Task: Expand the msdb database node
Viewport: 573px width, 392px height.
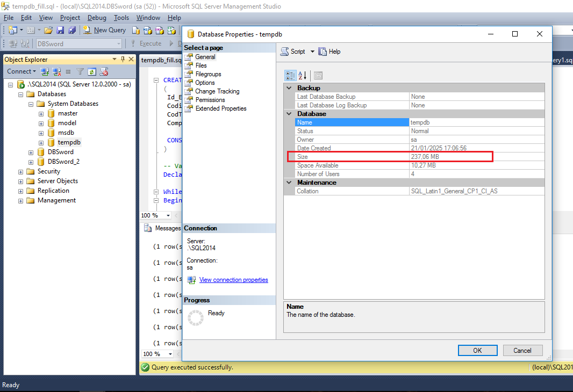Action: point(41,133)
